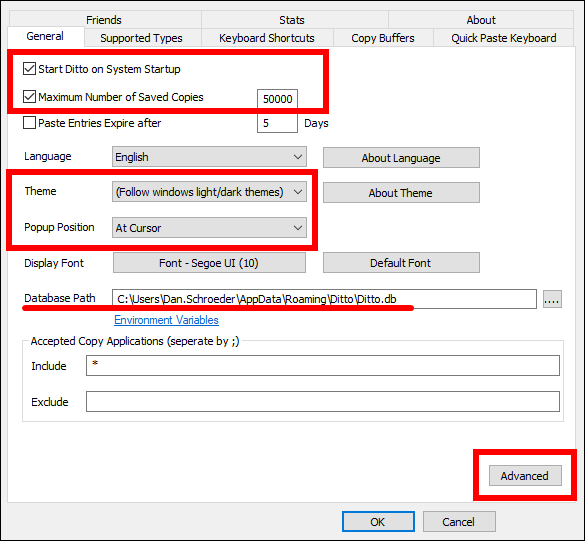Click the expire days field showing 5

point(277,123)
